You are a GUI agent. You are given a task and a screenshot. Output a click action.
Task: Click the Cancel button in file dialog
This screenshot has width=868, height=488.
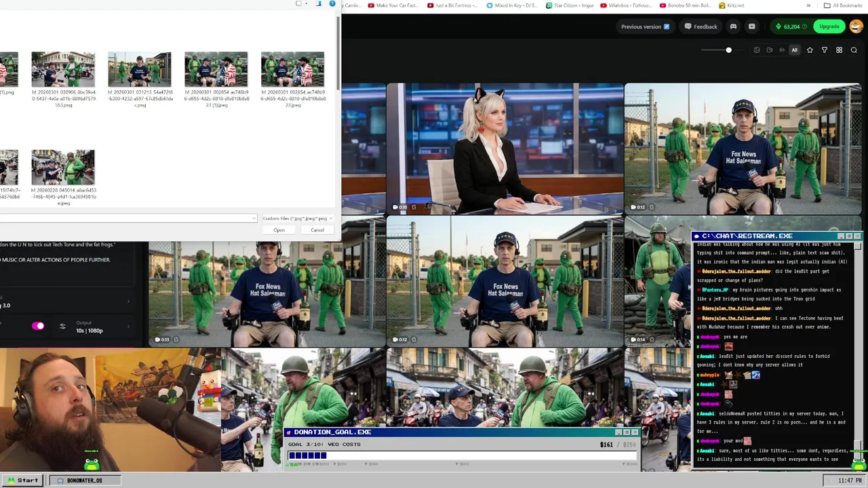[x=317, y=230]
